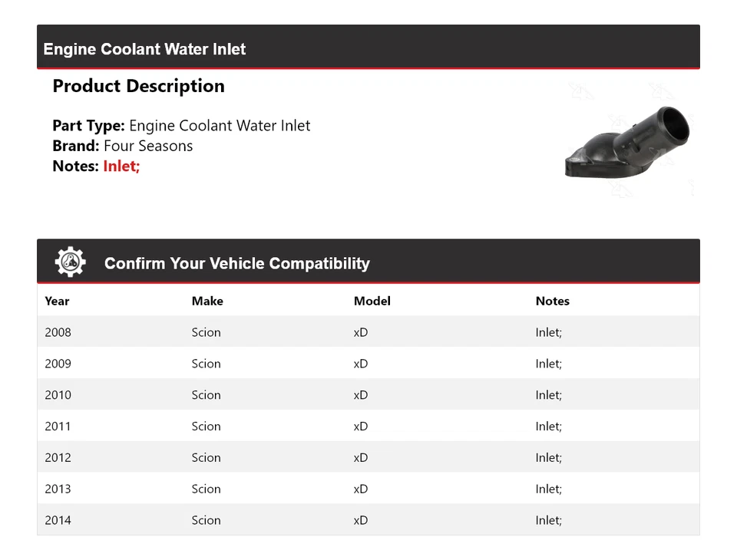
Task: Select the 2011 year cell
Action: pos(58,427)
